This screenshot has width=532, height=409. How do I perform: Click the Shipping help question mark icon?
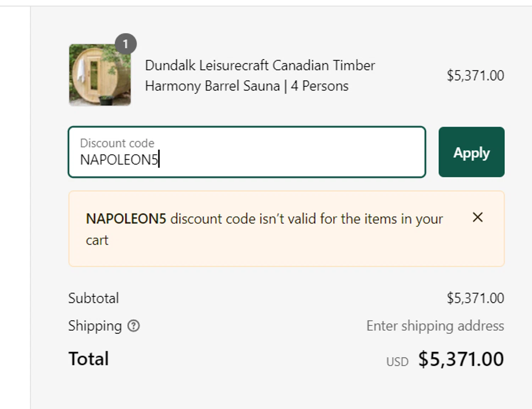click(x=134, y=326)
